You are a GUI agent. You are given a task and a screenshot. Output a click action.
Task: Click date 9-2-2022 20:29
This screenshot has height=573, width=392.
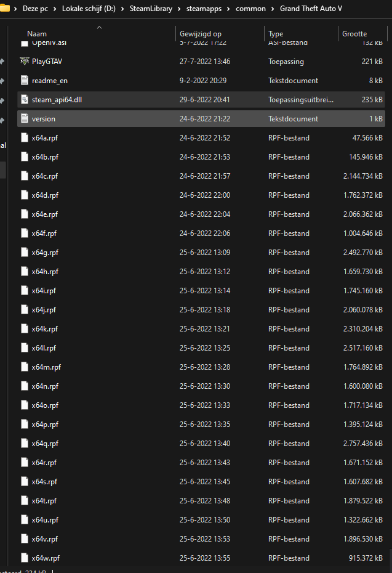tap(203, 80)
